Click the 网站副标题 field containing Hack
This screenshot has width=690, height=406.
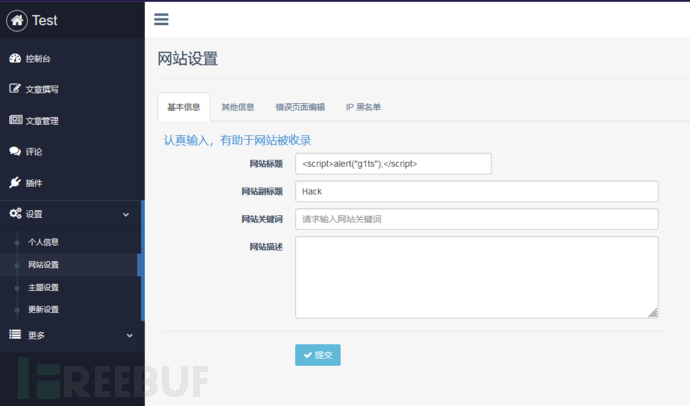point(477,191)
